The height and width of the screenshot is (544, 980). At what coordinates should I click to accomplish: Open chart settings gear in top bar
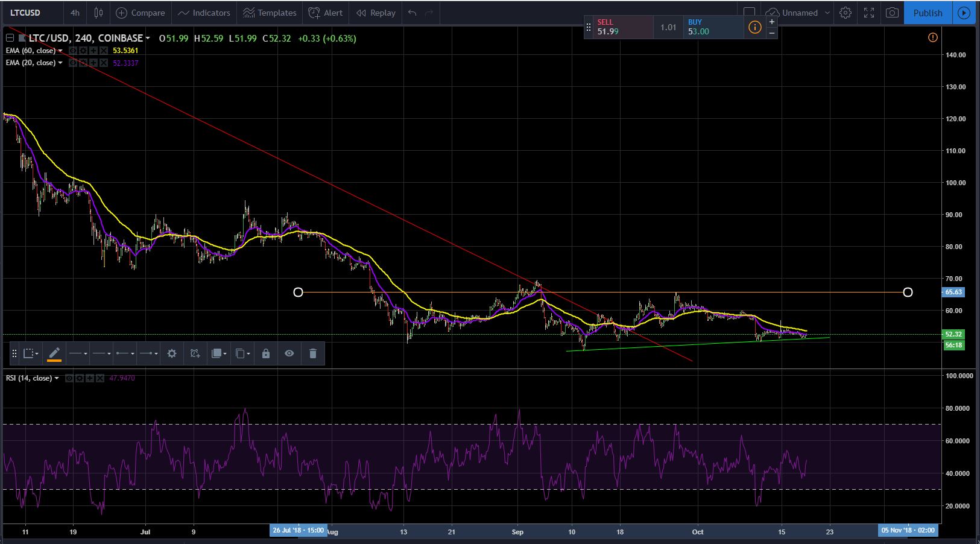(x=846, y=13)
